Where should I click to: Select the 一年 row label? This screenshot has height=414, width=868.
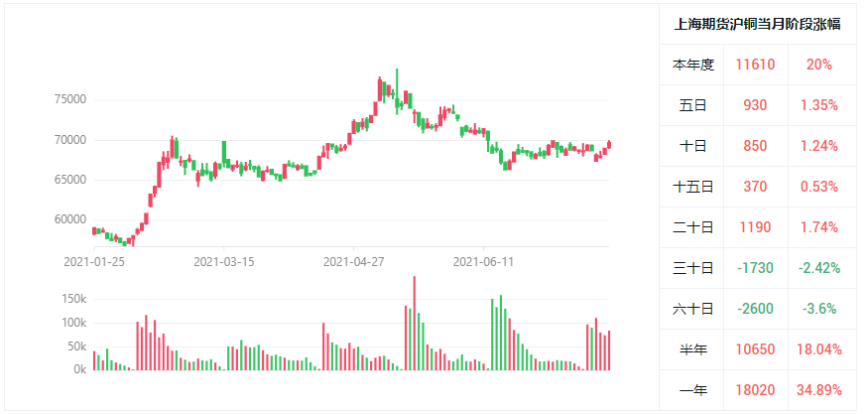pos(692,390)
